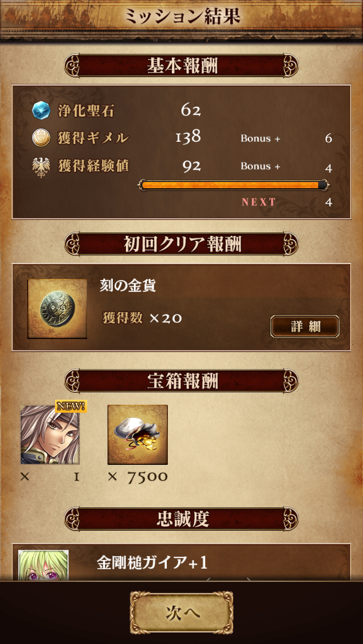The image size is (363, 644).
Task: Tap the gold coin bag reward
Action: pos(138,435)
